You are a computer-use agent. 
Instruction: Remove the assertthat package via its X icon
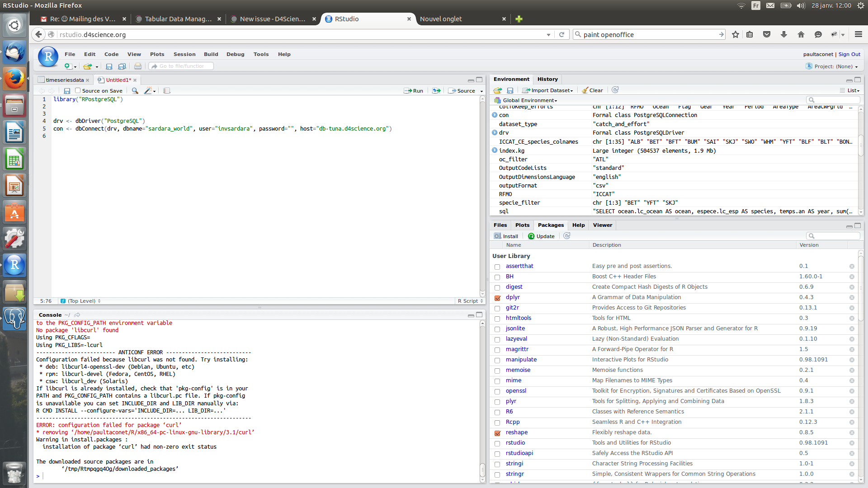click(852, 267)
